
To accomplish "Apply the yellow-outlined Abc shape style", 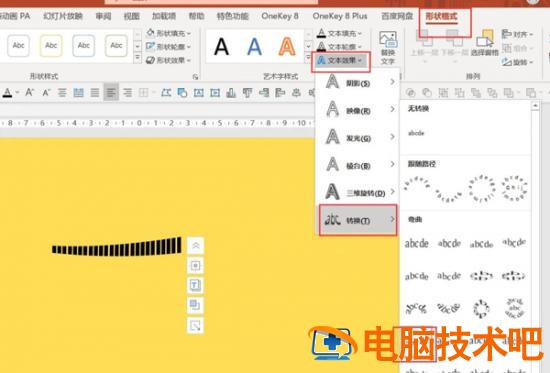I will point(51,46).
